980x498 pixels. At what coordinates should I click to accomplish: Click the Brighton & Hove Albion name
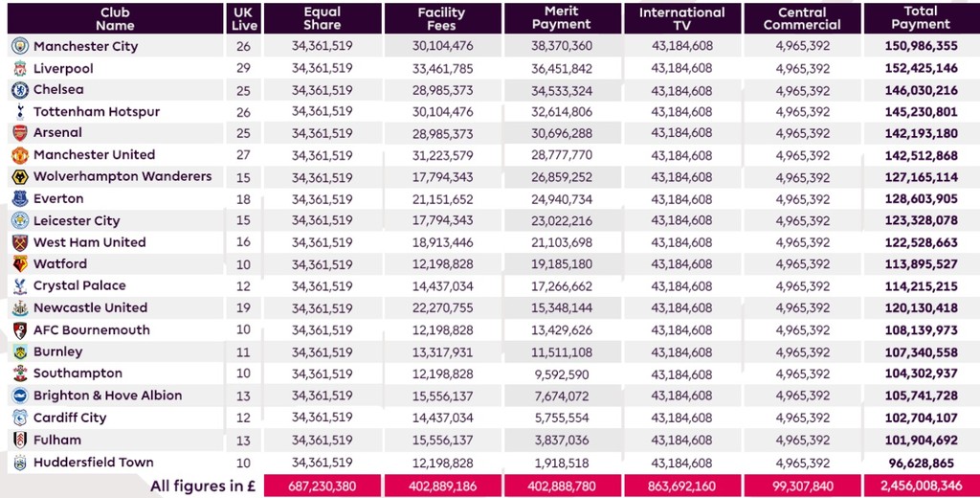pos(107,396)
